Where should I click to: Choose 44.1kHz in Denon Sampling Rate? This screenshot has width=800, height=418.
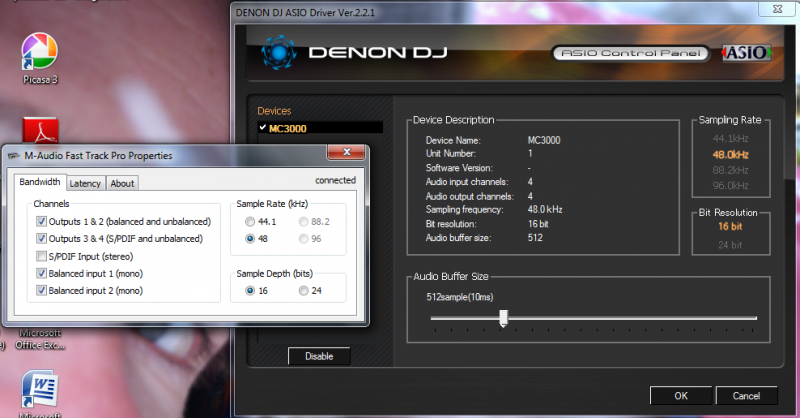730,138
